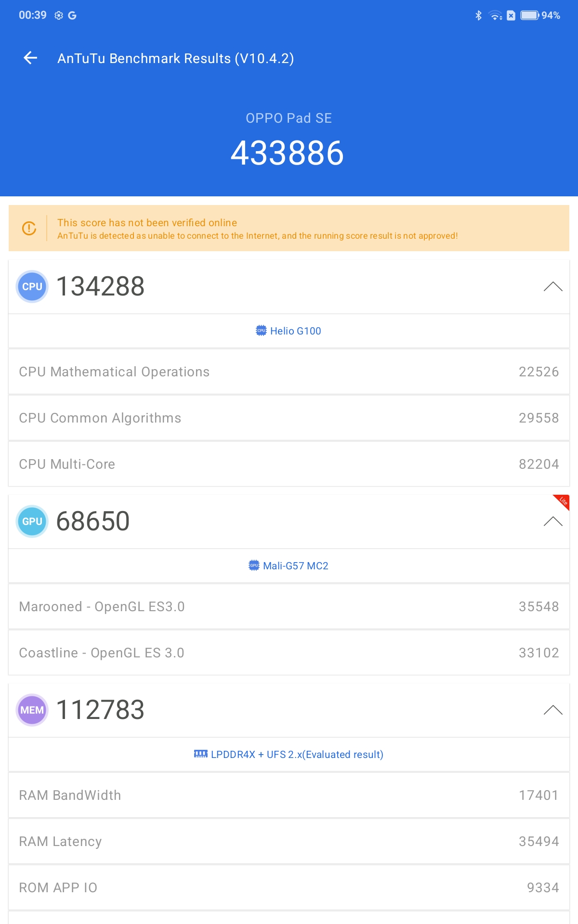Tap the CPU Multi-Core value 82204
This screenshot has width=578, height=924.
[539, 464]
